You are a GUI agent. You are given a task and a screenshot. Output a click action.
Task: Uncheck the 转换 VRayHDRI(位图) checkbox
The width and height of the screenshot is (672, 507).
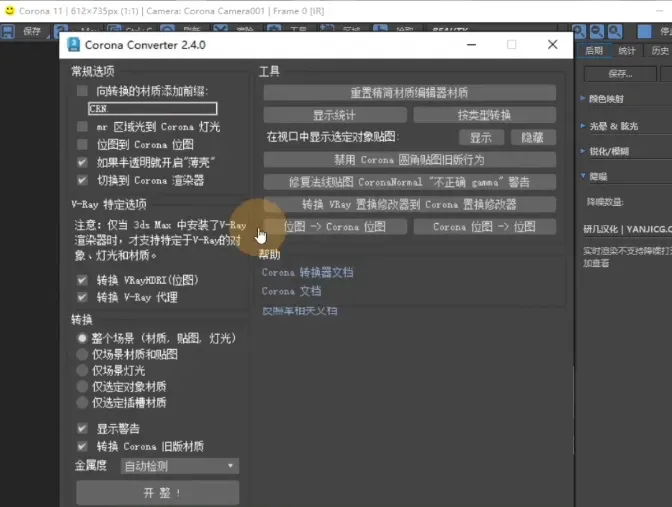click(82, 280)
